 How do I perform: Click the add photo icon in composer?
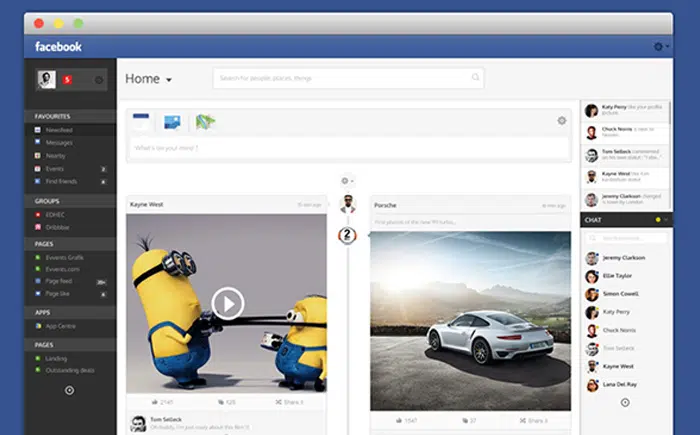tap(172, 122)
